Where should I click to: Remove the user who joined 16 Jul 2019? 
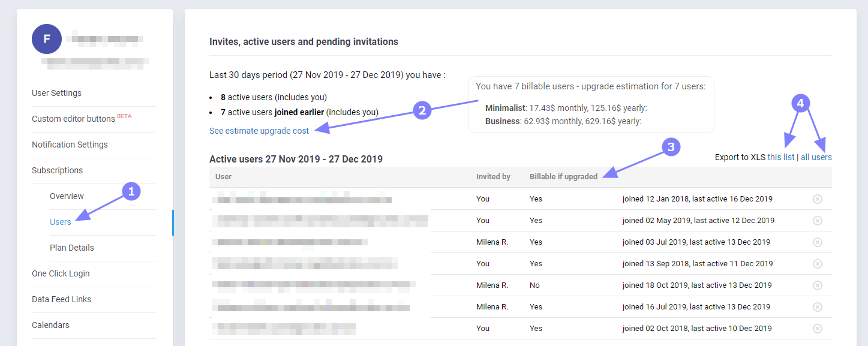[x=817, y=307]
